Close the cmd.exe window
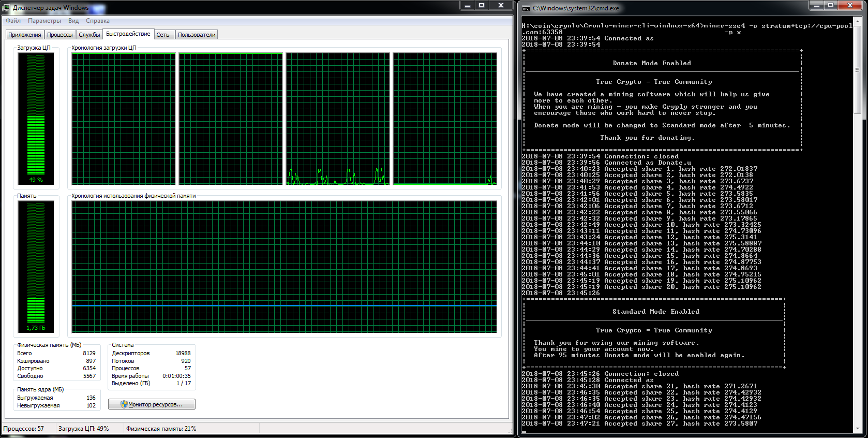This screenshot has height=438, width=868. (x=850, y=6)
